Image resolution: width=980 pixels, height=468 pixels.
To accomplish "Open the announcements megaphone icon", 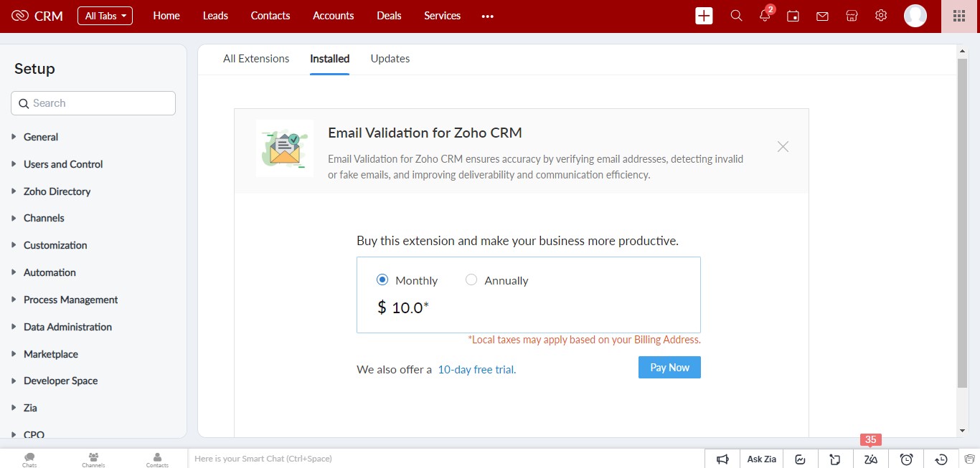I will click(723, 459).
